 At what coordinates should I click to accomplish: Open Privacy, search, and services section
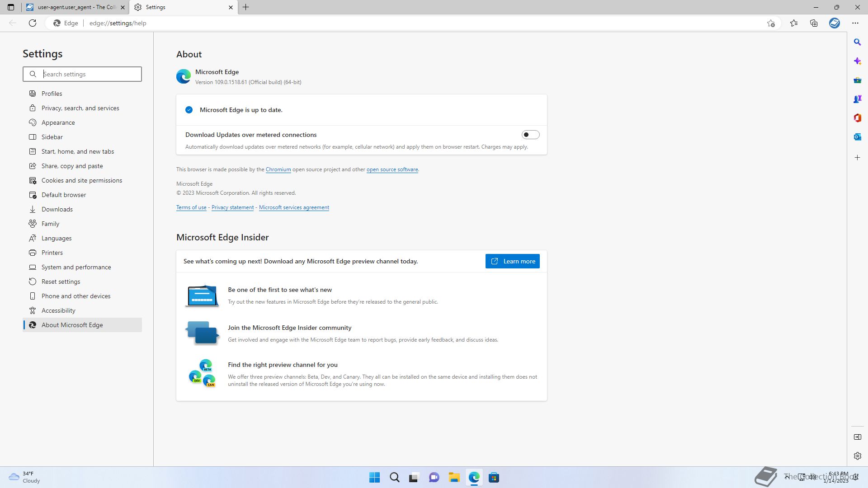pos(82,108)
